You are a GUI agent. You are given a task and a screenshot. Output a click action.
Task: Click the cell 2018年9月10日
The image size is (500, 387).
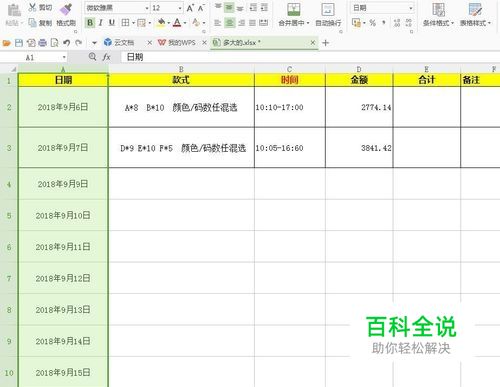63,215
